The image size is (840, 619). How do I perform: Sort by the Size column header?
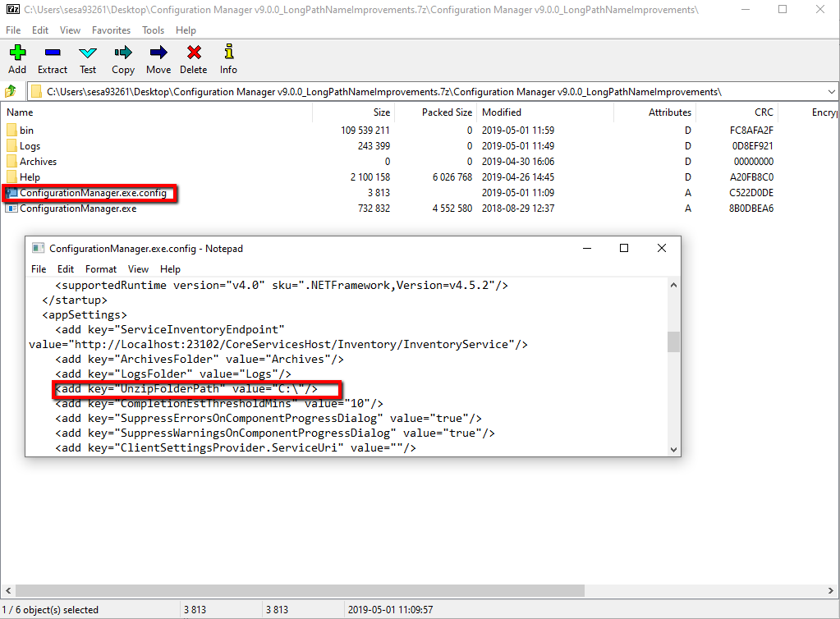[x=354, y=112]
